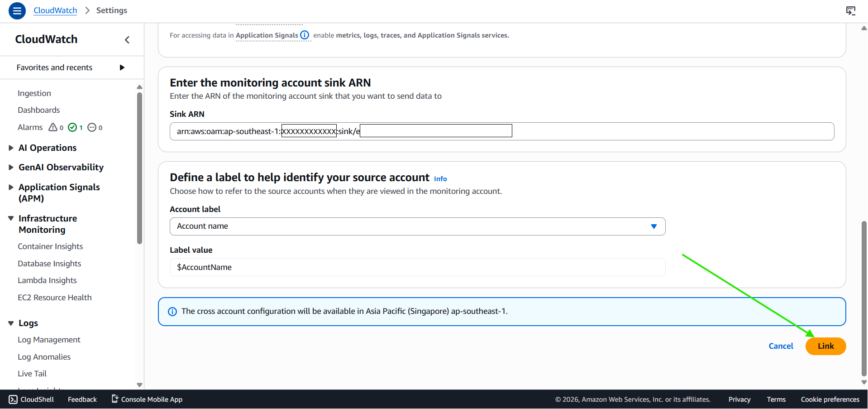Click the Cancel button
Viewport: 868px width, 409px height.
point(781,346)
